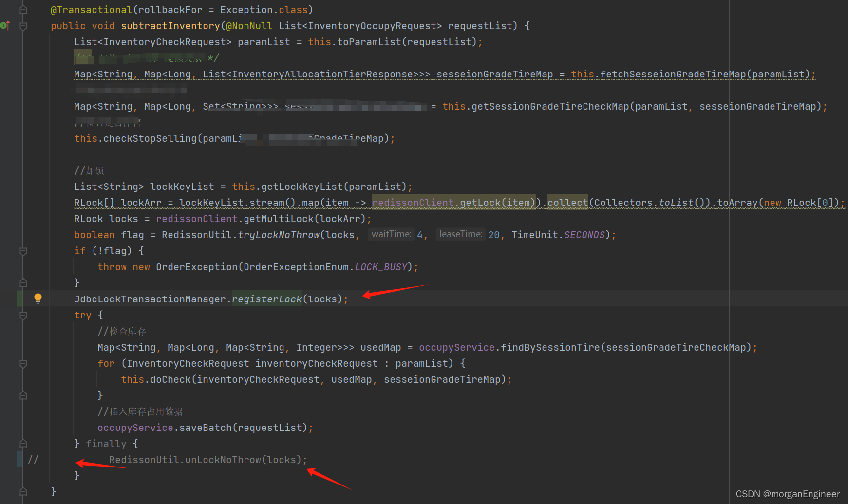Viewport: 848px width, 504px height.
Task: Click the @NonNull annotation in the method signature
Action: [x=249, y=26]
